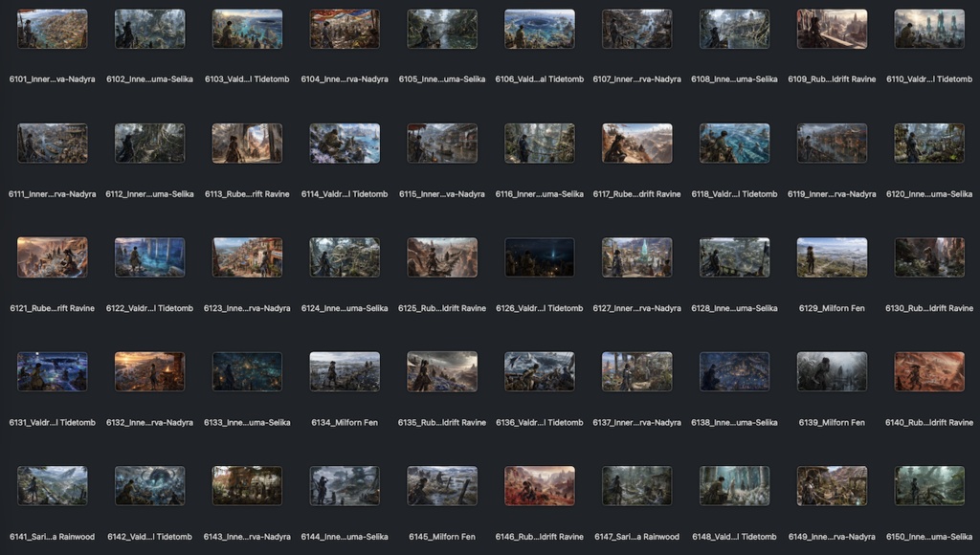Select the reddish thumbnail of file 6140
This screenshot has width=980, height=555.
[929, 372]
